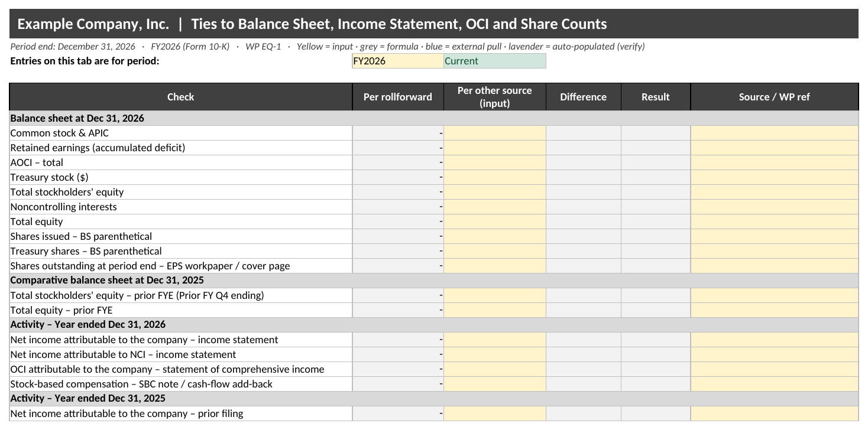This screenshot has height=430, width=868.
Task: Click the Per rollforward cell for Treasury stock ($)
Action: click(x=398, y=177)
